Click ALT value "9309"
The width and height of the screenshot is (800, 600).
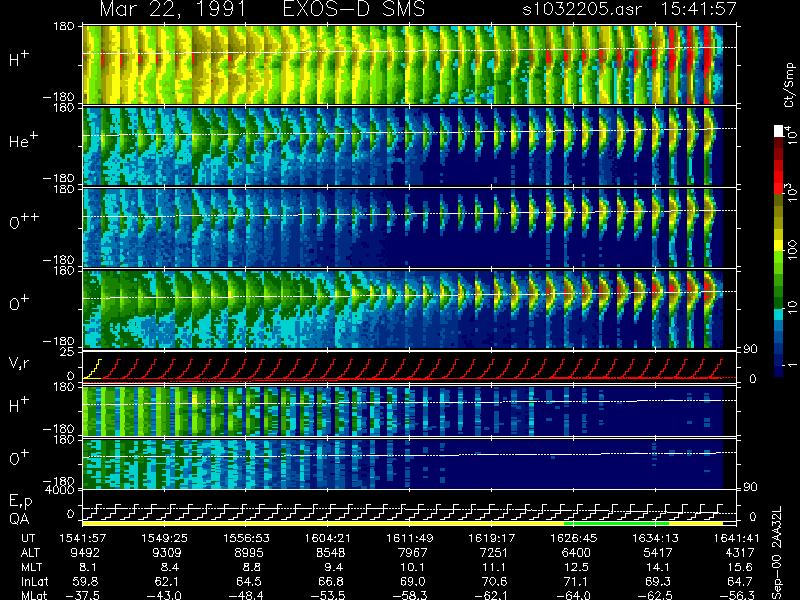167,553
